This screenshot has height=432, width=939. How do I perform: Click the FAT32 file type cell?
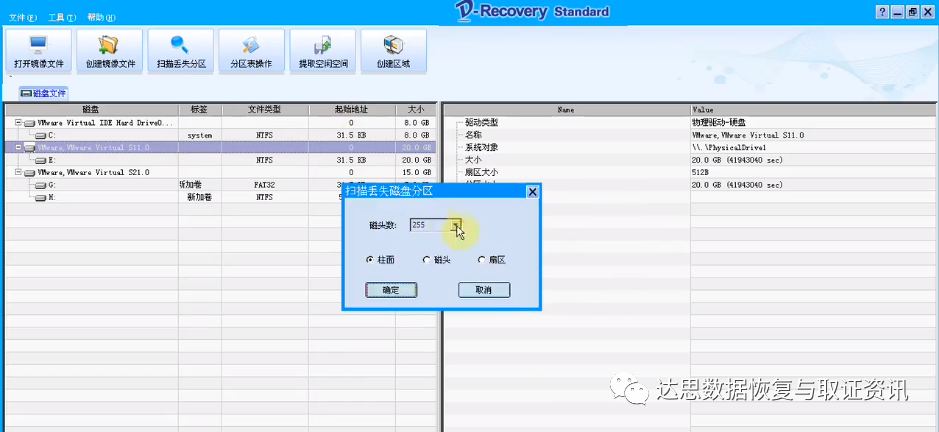click(265, 185)
